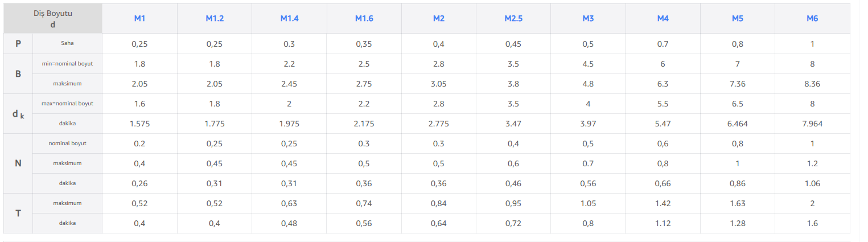Click the "Saha" row sublabel

(67, 44)
